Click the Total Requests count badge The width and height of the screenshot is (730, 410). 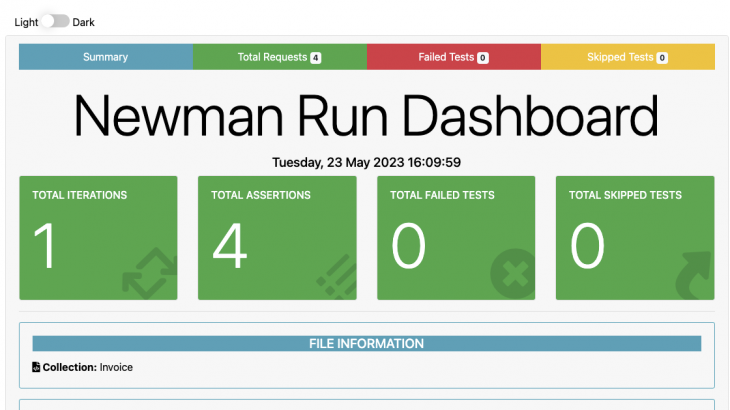tap(316, 58)
